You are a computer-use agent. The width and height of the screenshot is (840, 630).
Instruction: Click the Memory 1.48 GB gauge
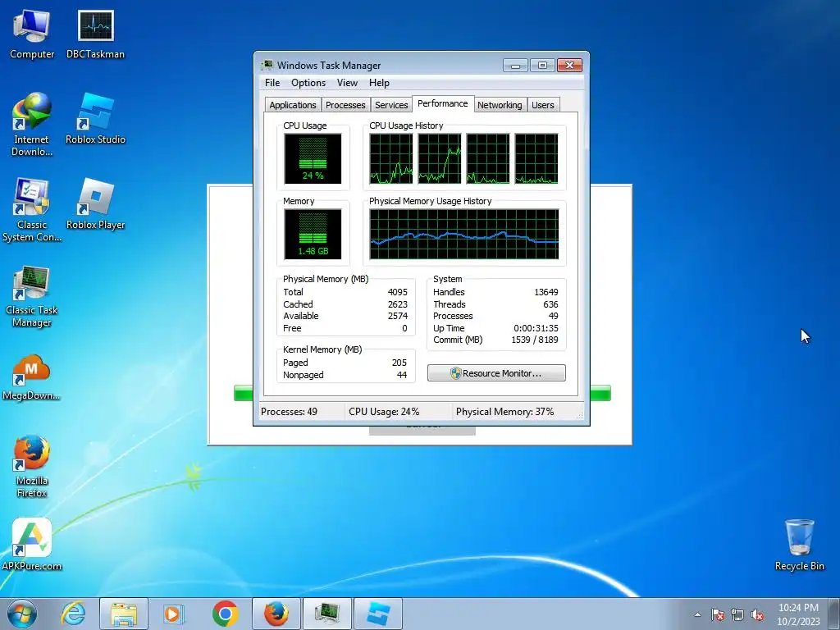coord(313,234)
